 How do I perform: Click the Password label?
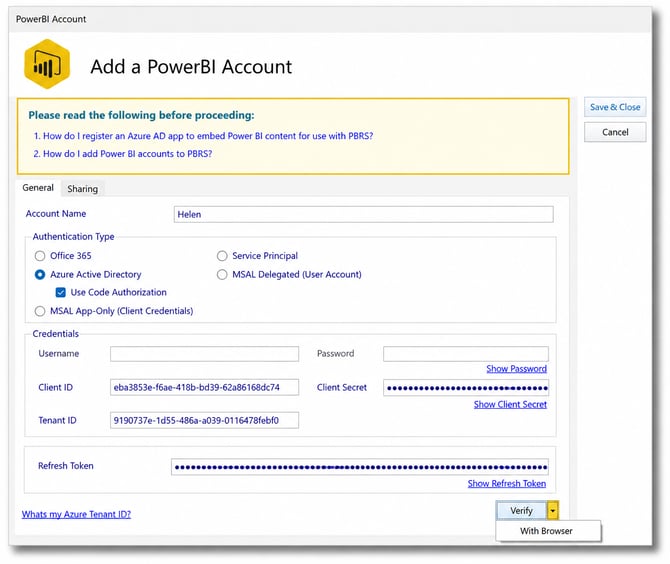click(x=335, y=354)
